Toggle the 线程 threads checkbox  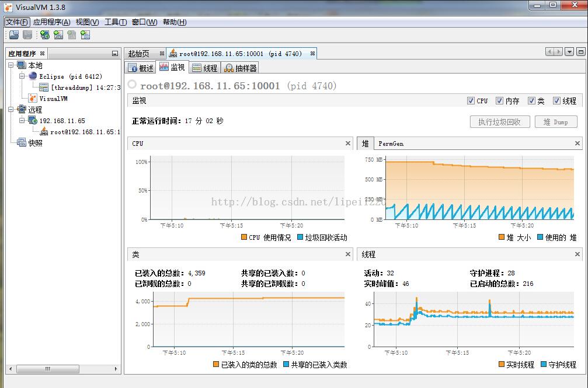point(556,100)
